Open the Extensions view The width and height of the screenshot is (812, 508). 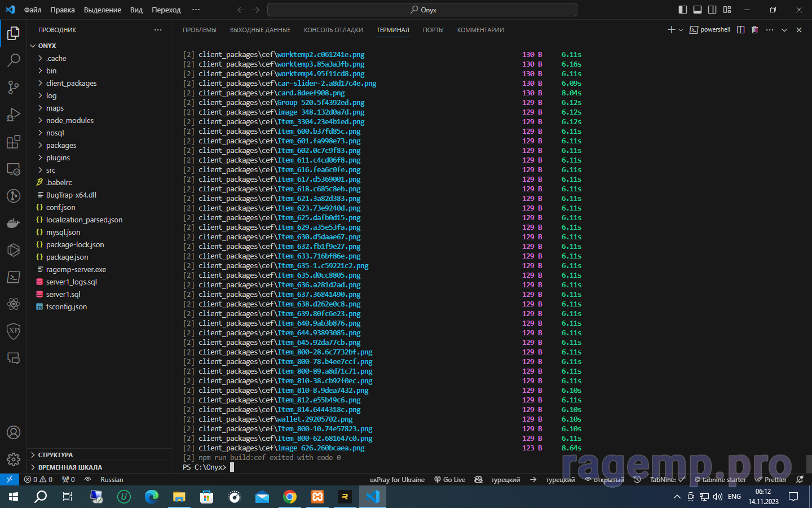[x=14, y=142]
